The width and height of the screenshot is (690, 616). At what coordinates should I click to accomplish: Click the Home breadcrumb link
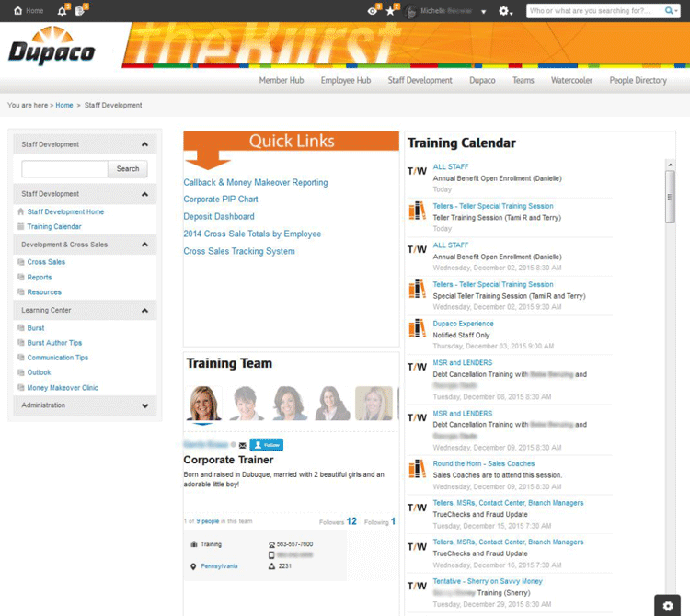64,105
